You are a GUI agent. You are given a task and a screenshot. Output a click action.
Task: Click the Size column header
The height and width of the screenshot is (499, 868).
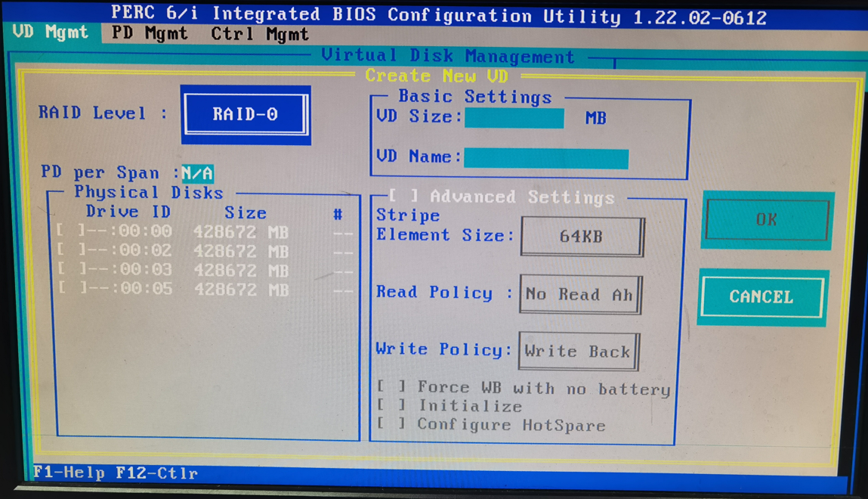(x=246, y=212)
